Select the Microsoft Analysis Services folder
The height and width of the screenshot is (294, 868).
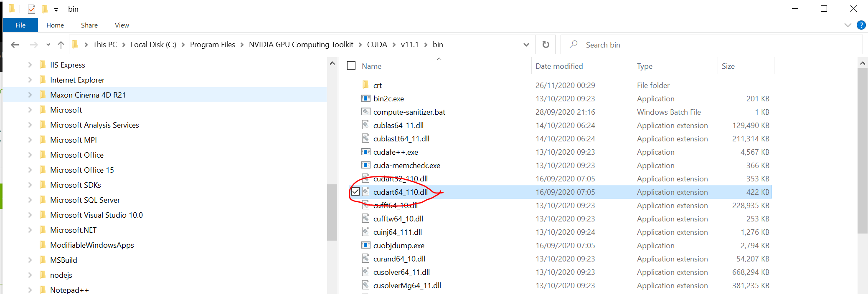click(94, 125)
